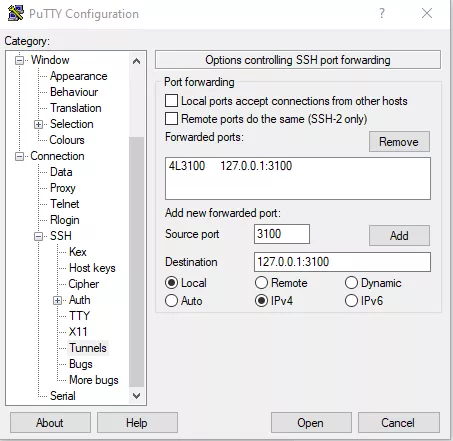Expand the Auth tree node
The height and width of the screenshot is (441, 453).
point(58,300)
